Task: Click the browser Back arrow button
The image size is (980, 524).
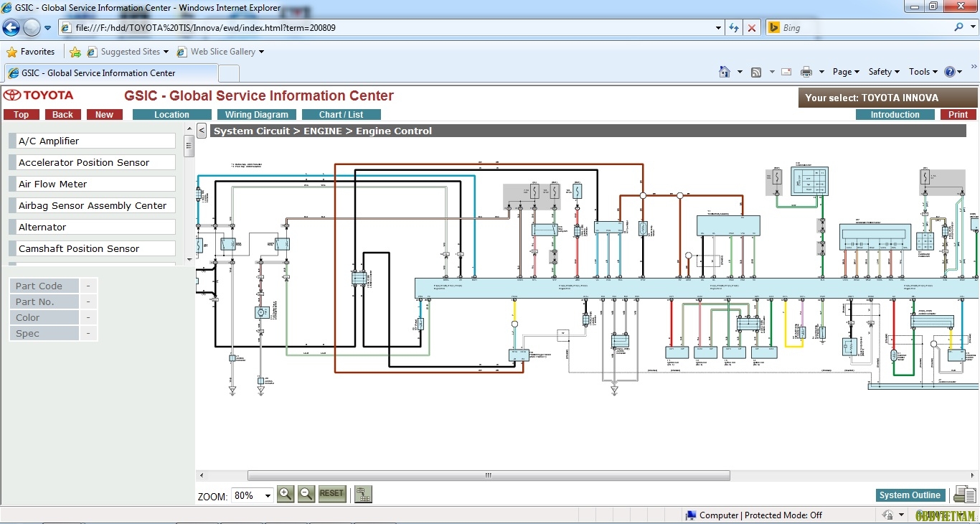Action: pos(11,28)
